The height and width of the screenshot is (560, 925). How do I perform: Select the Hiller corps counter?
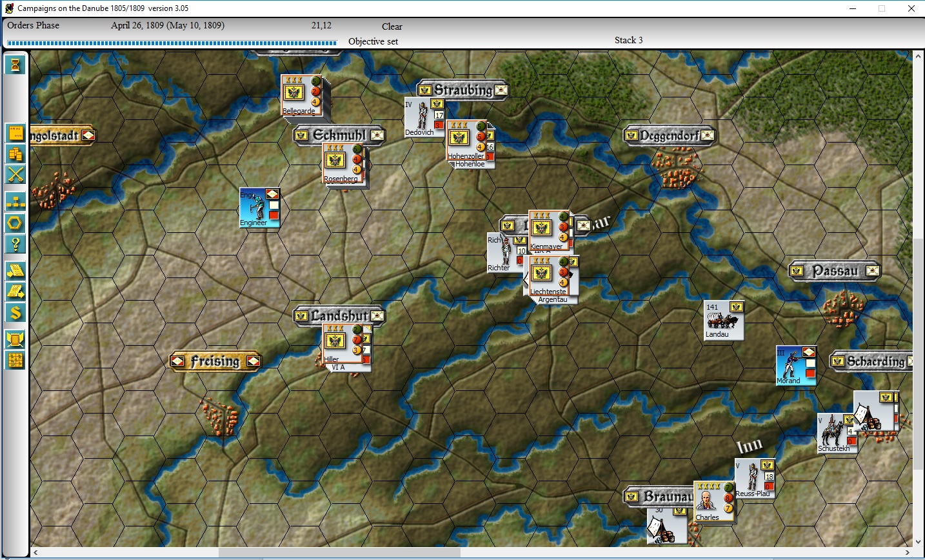343,344
